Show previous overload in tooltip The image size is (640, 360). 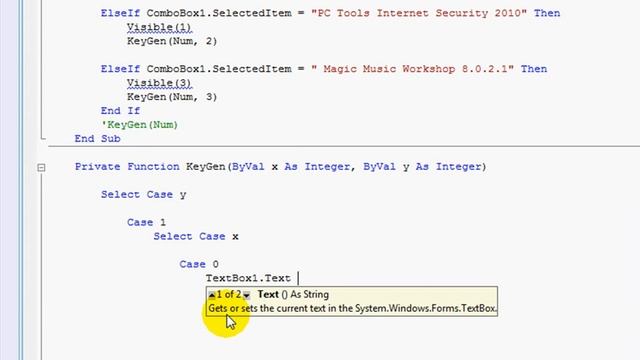click(211, 295)
